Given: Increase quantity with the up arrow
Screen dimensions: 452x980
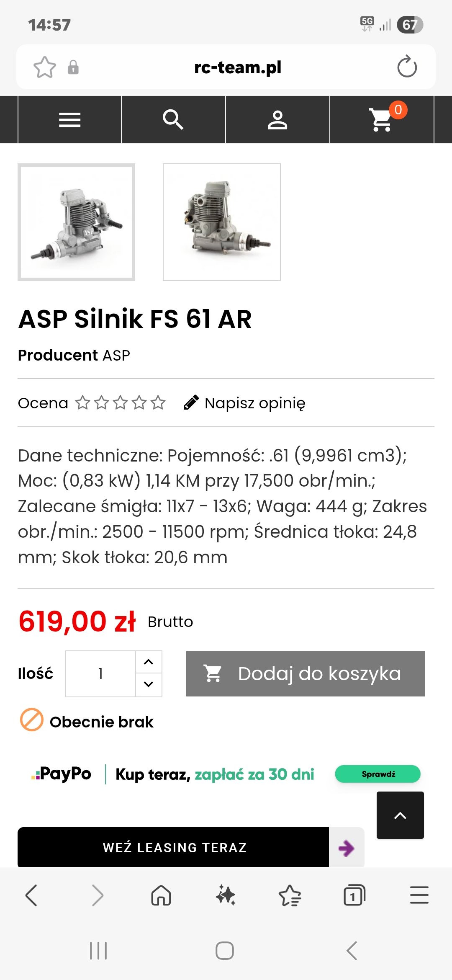Looking at the screenshot, I should [149, 662].
